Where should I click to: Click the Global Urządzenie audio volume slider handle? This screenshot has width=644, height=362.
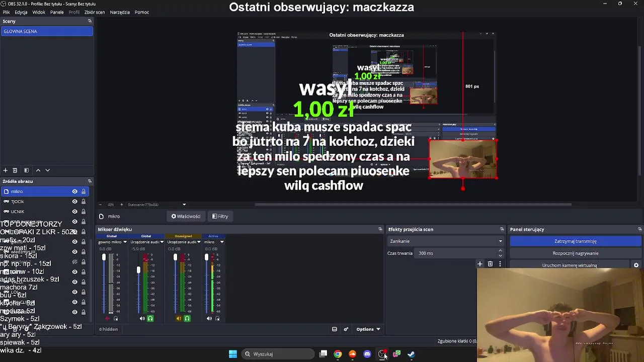[138, 270]
